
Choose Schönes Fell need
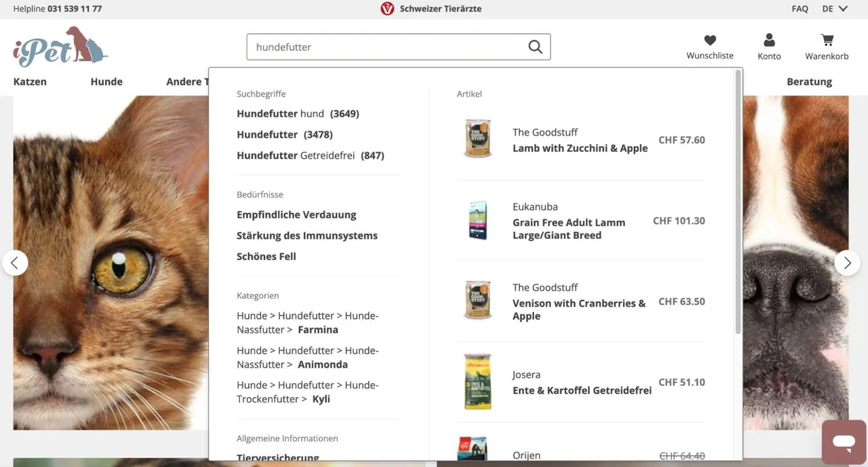(x=267, y=257)
